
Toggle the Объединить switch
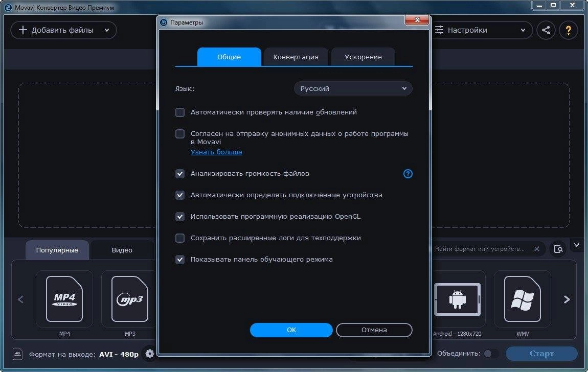491,353
